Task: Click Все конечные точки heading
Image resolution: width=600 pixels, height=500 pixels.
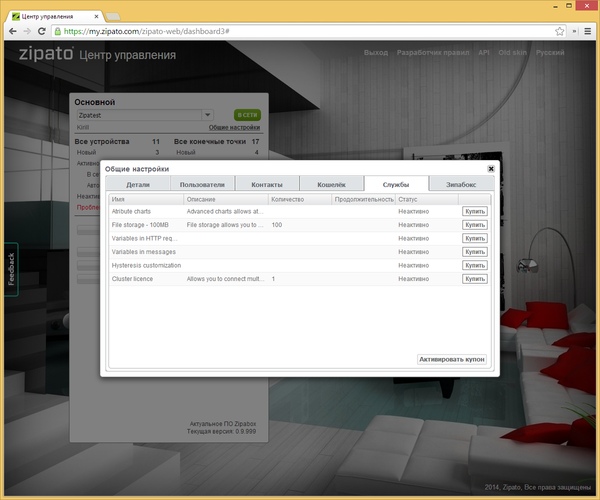Action: 210,142
